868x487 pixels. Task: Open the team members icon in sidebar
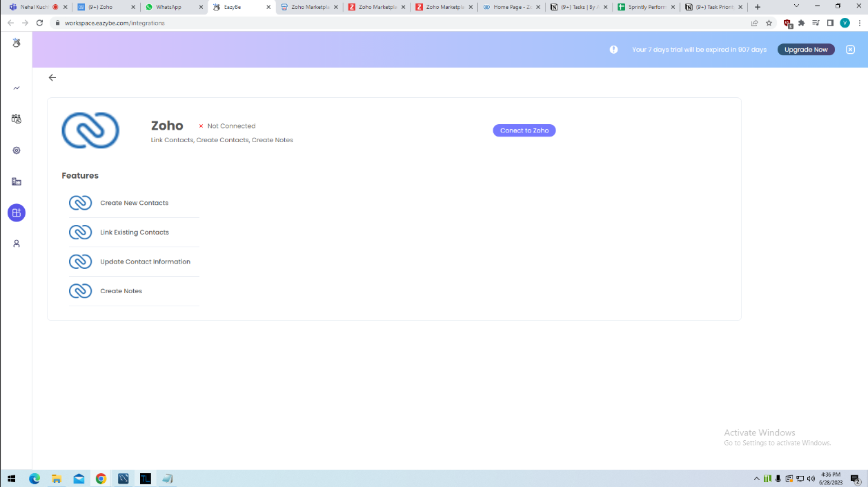(x=17, y=119)
